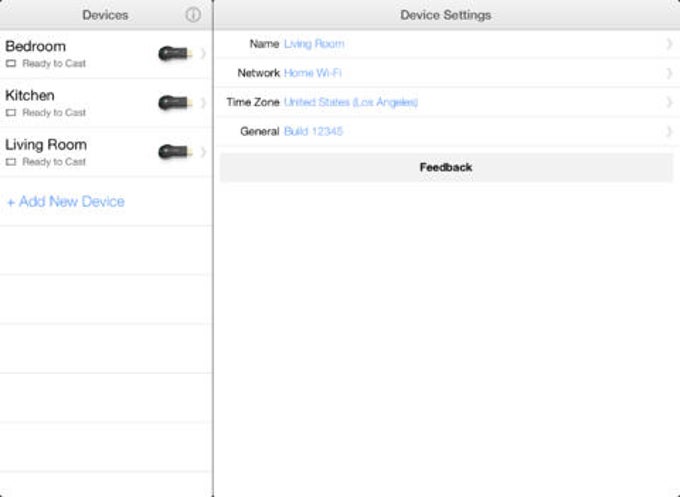Viewport: 680px width, 497px height.
Task: Click the Time Zone label
Action: 253,102
